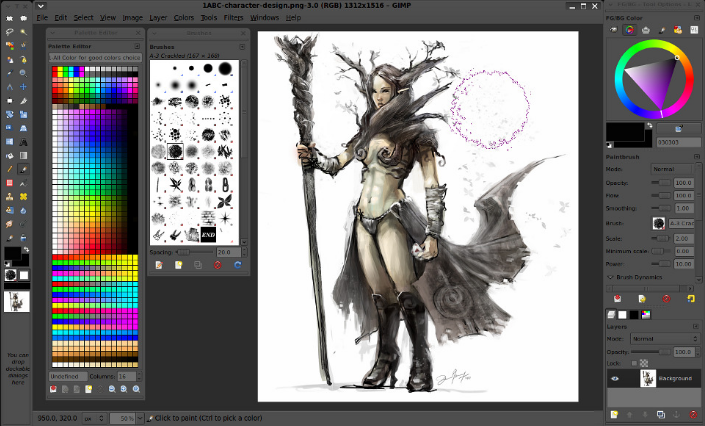Duplicate the layer in Layers panel
Viewport: 705px width, 426px height.
(x=660, y=414)
